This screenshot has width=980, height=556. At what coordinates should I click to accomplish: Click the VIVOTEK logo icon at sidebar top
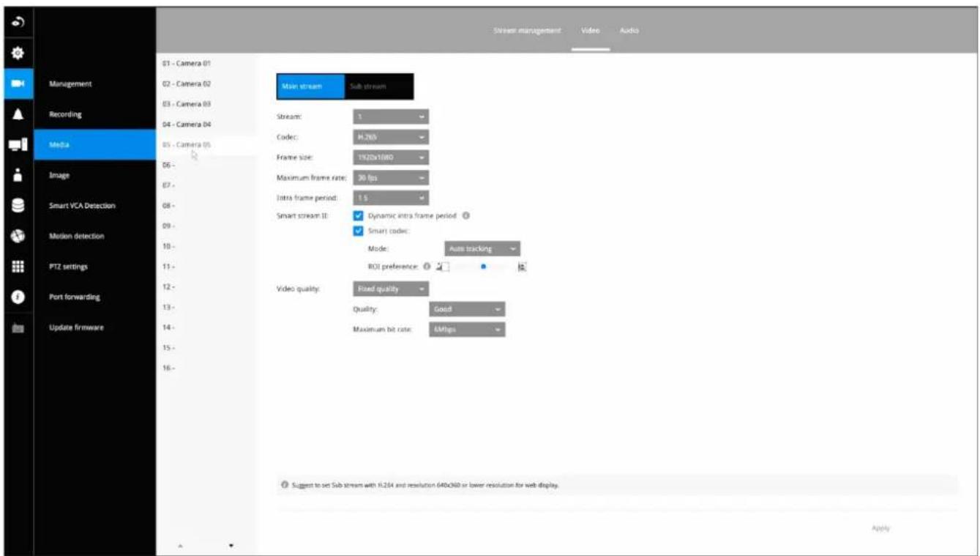(18, 23)
